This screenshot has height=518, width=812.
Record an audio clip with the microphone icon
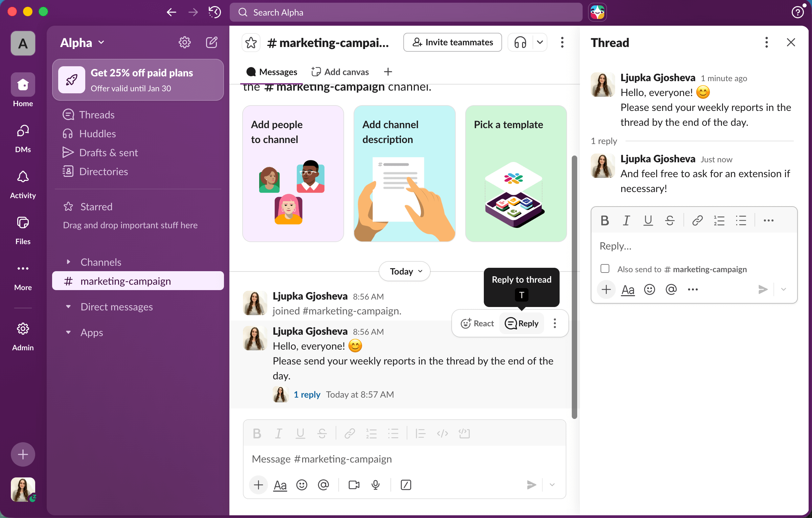[x=376, y=485]
